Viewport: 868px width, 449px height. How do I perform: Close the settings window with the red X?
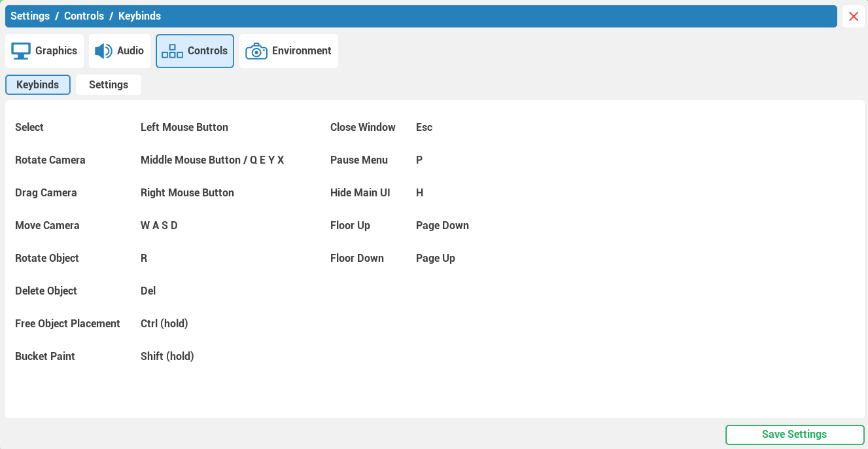pyautogui.click(x=854, y=16)
